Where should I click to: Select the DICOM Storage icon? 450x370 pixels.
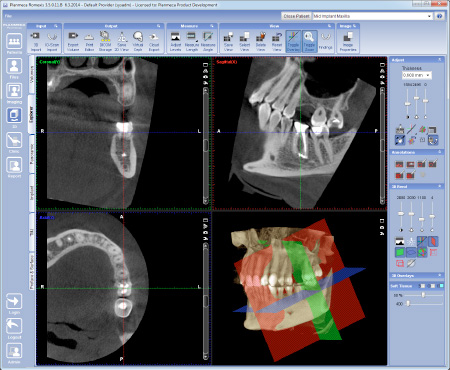pyautogui.click(x=105, y=41)
